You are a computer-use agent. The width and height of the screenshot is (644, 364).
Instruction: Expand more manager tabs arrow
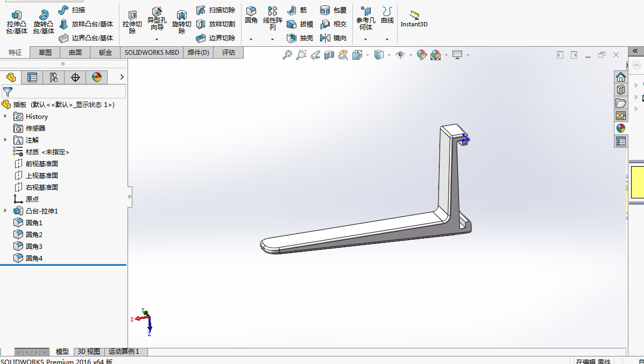point(122,77)
